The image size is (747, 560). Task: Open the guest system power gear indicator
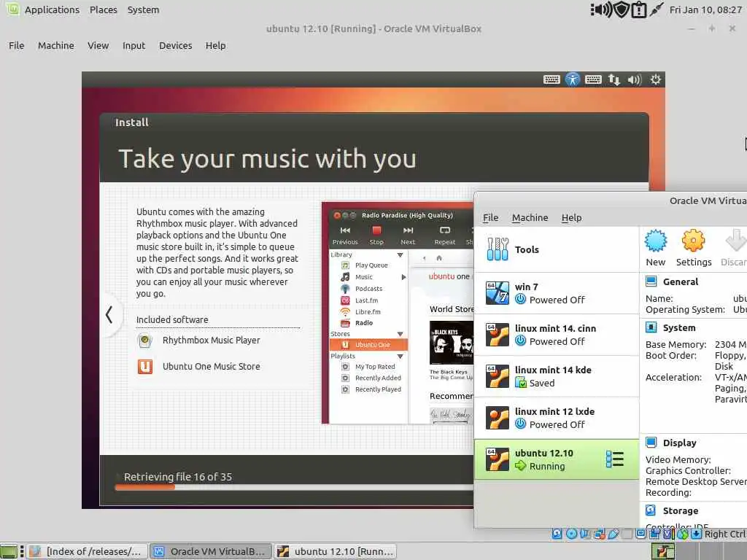coord(656,79)
